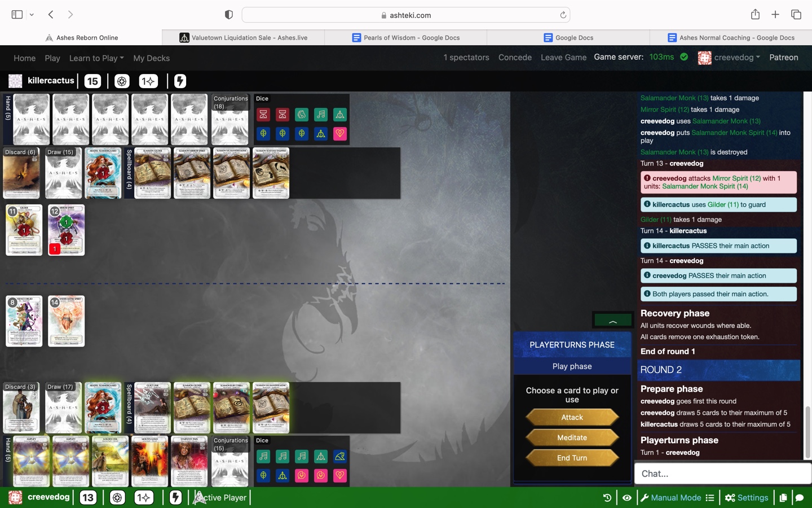Toggle the spectator eye visibility icon
This screenshot has height=508, width=812.
(626, 498)
